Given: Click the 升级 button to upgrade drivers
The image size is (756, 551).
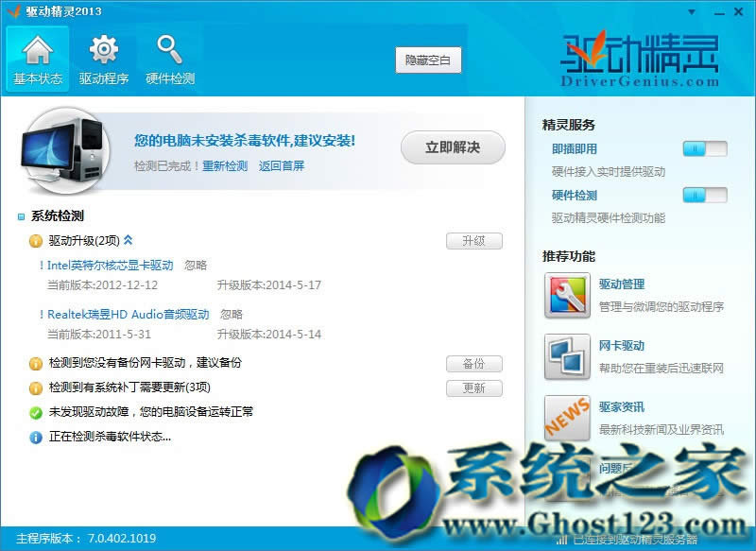Looking at the screenshot, I should [x=474, y=241].
